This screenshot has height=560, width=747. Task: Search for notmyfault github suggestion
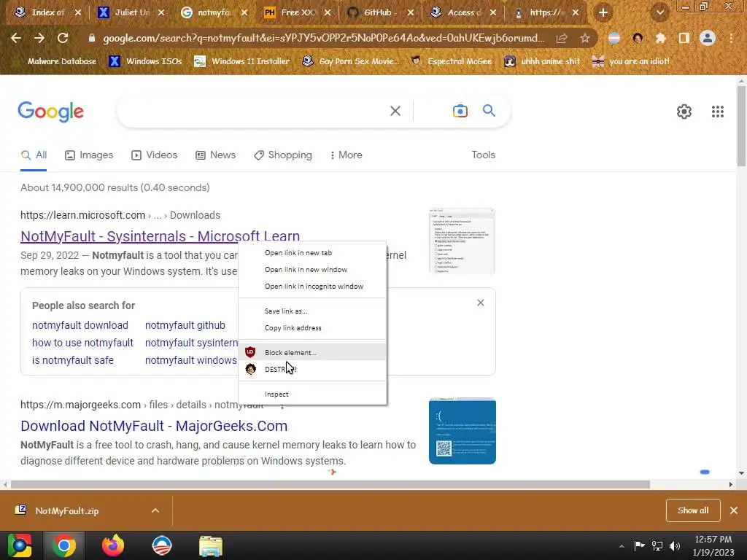(x=185, y=325)
